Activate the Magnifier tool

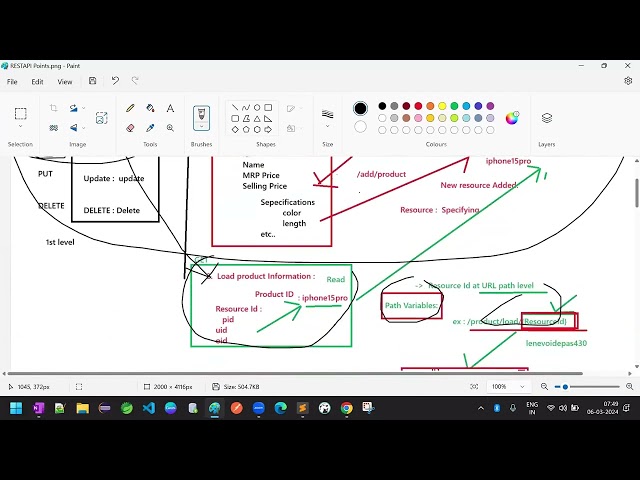(170, 128)
